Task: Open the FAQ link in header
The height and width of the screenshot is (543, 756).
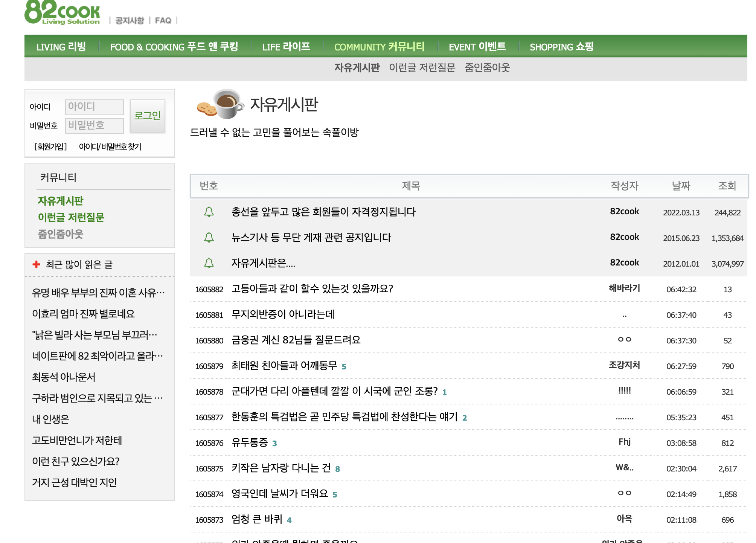Action: [163, 20]
